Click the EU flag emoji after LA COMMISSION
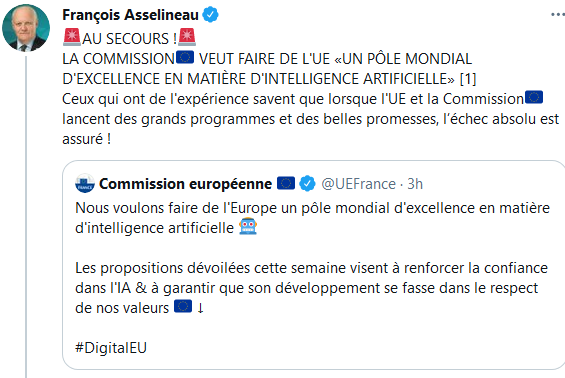Image resolution: width=565 pixels, height=378 pixels. point(185,57)
